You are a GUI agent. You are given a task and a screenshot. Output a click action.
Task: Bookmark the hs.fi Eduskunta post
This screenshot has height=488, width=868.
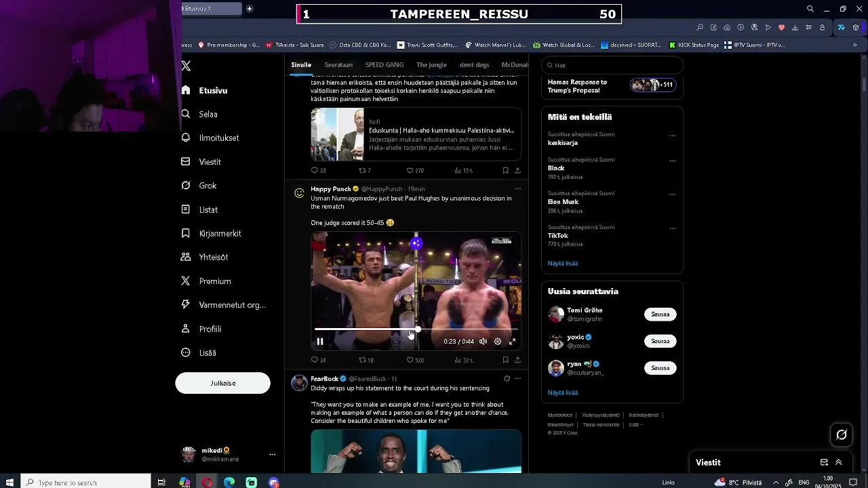505,171
